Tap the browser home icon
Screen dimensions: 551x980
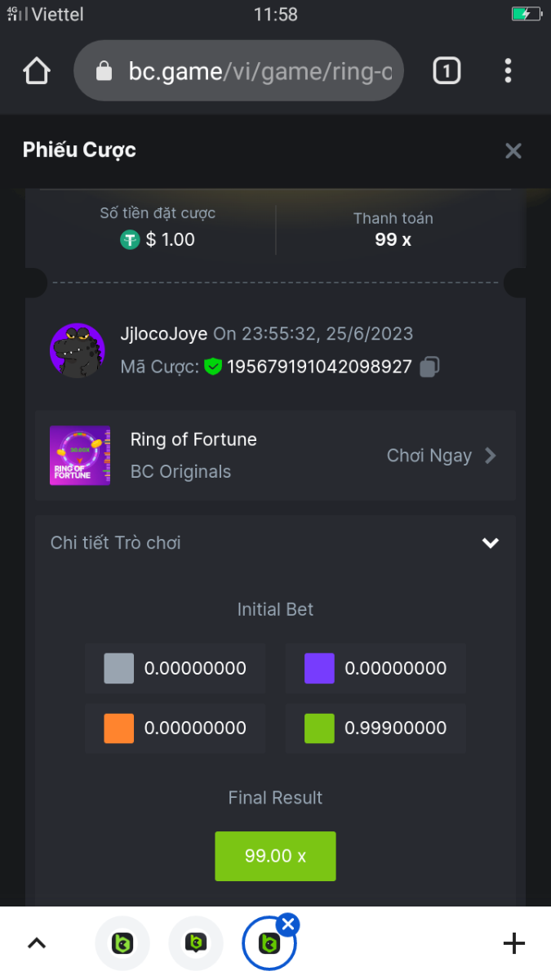37,71
